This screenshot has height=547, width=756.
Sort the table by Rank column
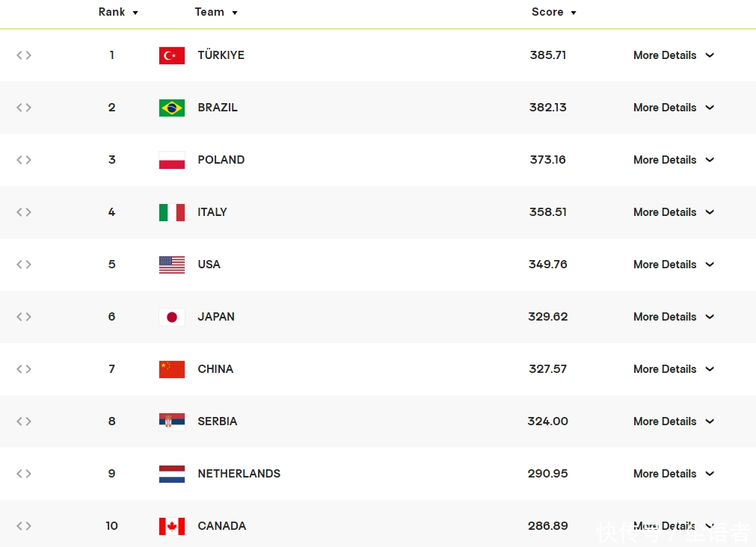[x=118, y=12]
